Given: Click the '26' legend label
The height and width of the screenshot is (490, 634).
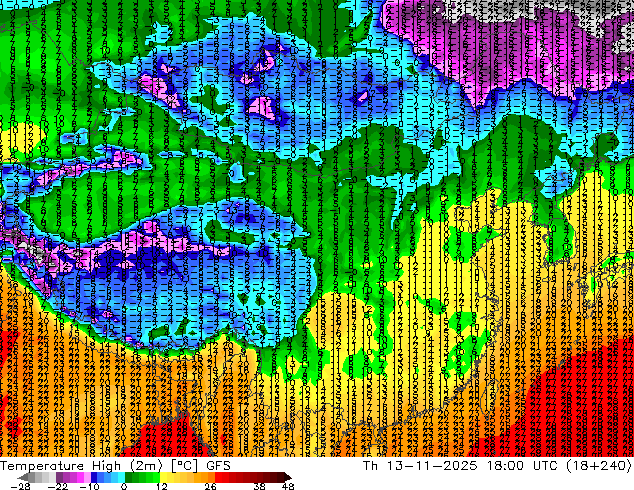Looking at the screenshot, I should coord(210,486).
